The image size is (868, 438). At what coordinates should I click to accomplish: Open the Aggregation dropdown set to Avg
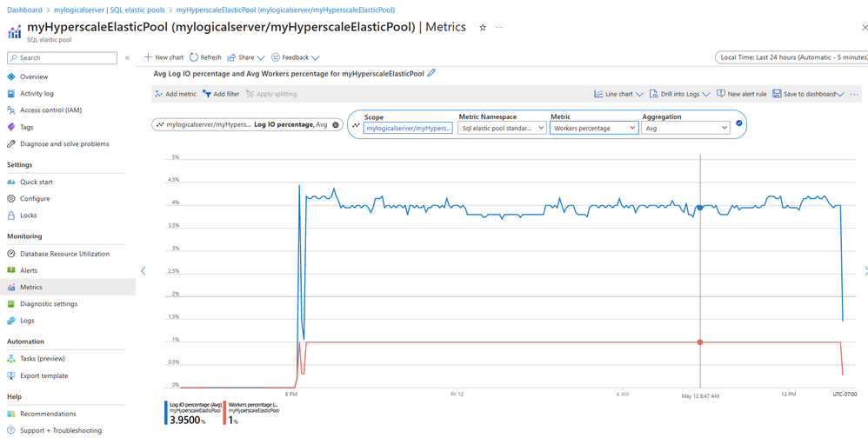click(x=686, y=128)
